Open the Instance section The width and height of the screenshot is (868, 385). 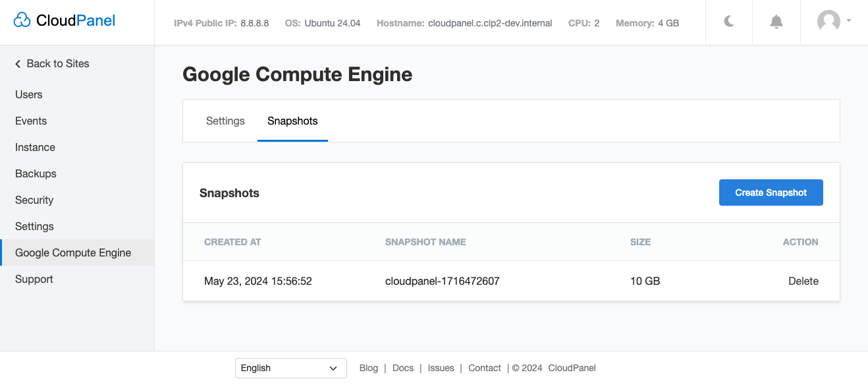coord(35,147)
